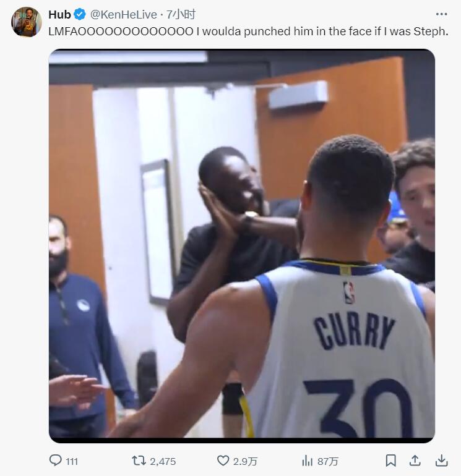
Task: Click the 2.9万 likes count
Action: pyautogui.click(x=246, y=461)
